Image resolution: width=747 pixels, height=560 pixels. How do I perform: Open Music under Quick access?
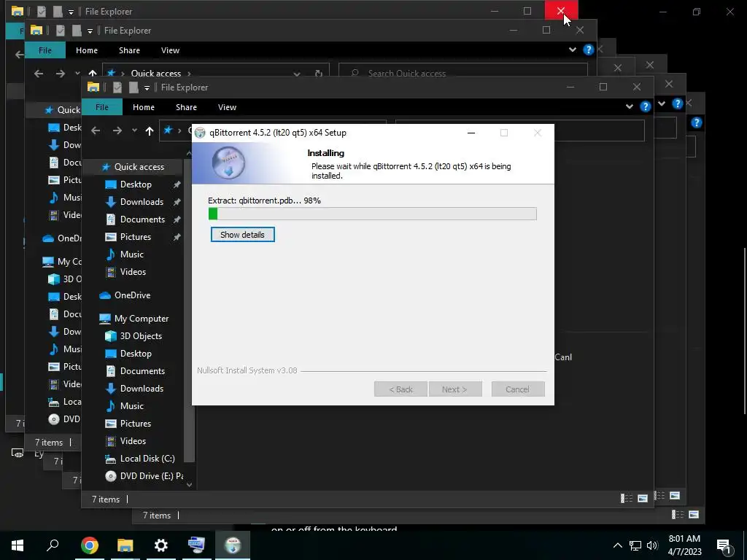(x=132, y=254)
